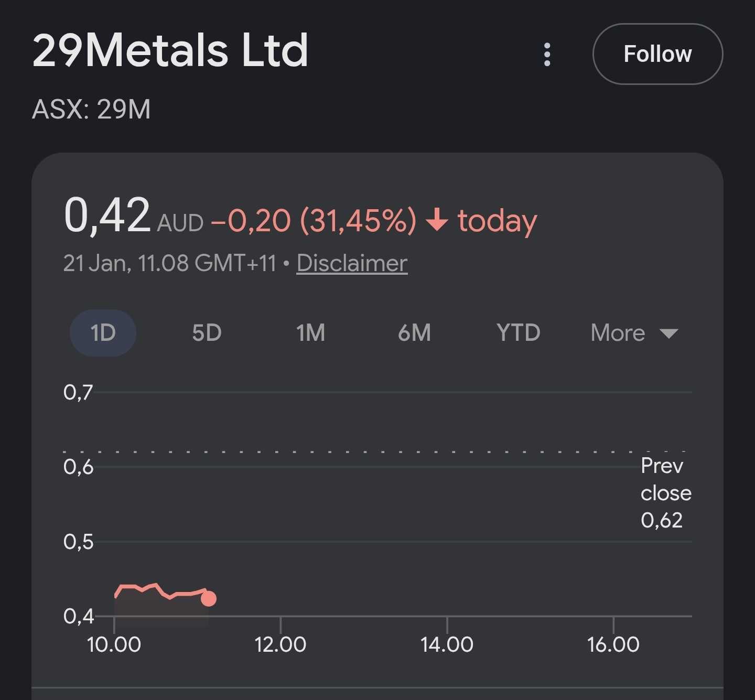Click the red down arrow price indicator
This screenshot has height=700, width=755.
coord(437,220)
